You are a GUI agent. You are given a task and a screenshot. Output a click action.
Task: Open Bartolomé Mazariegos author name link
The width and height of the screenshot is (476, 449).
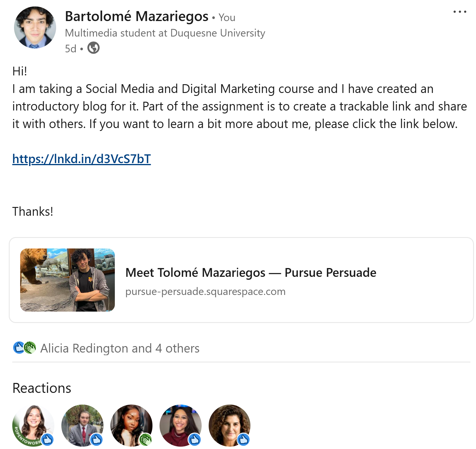(136, 16)
